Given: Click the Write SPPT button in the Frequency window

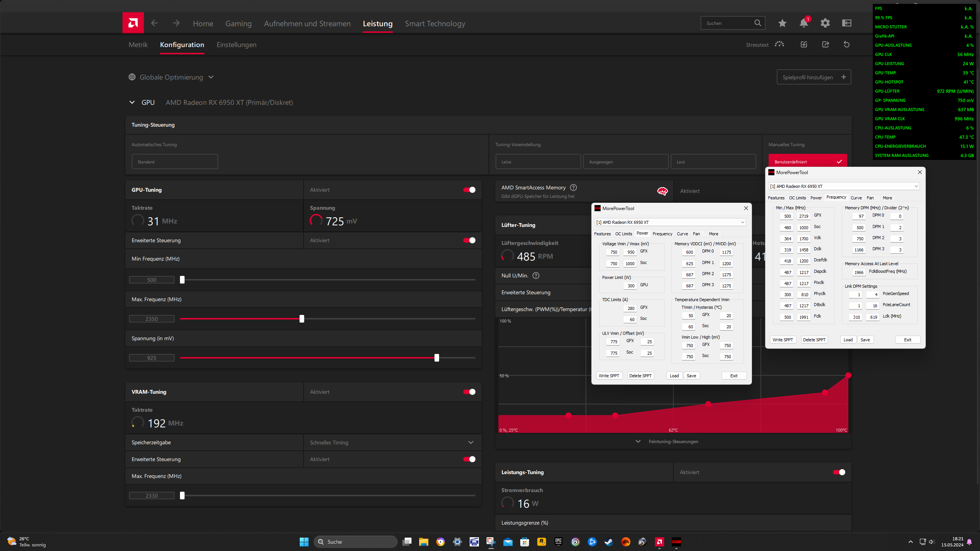Looking at the screenshot, I should [x=782, y=340].
